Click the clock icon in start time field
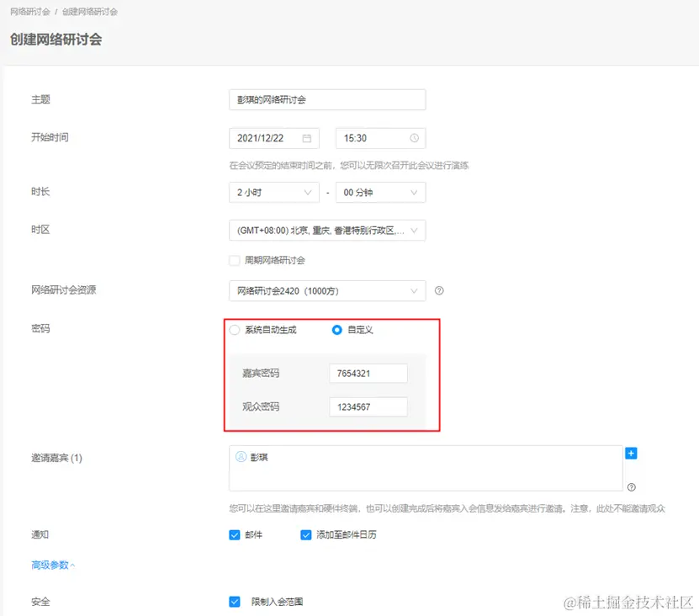 414,138
